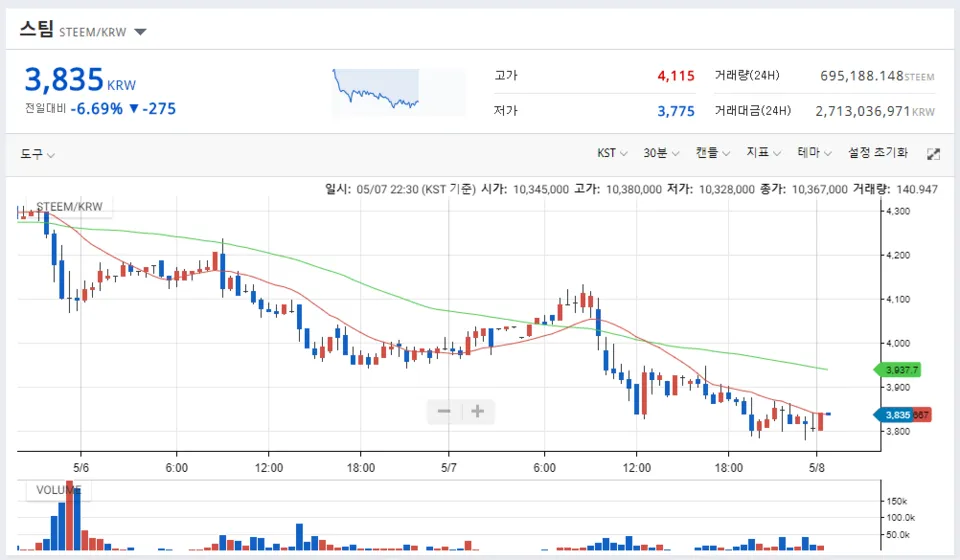The width and height of the screenshot is (960, 560).
Task: Click the 종가 10,367,000 readout
Action: click(804, 189)
